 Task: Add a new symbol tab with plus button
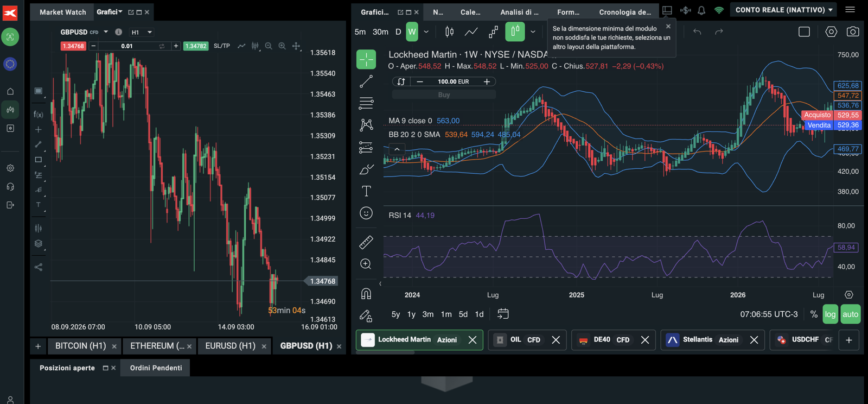point(849,340)
